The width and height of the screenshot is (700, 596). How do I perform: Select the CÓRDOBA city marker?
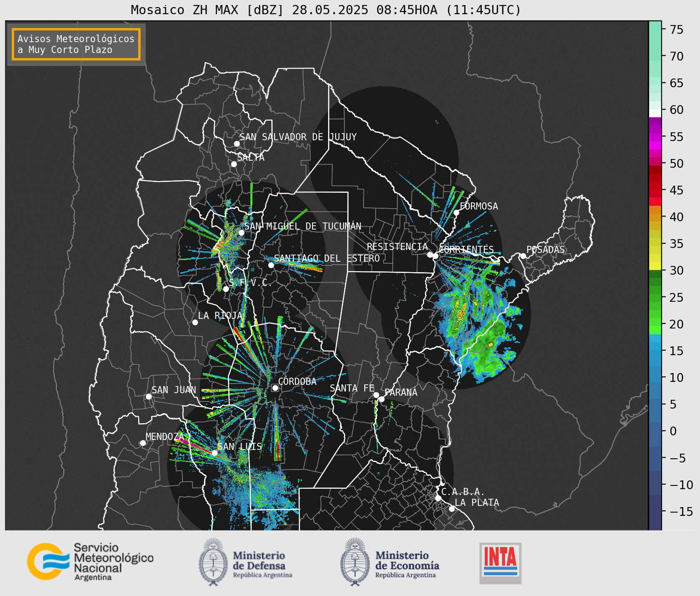tap(275, 388)
